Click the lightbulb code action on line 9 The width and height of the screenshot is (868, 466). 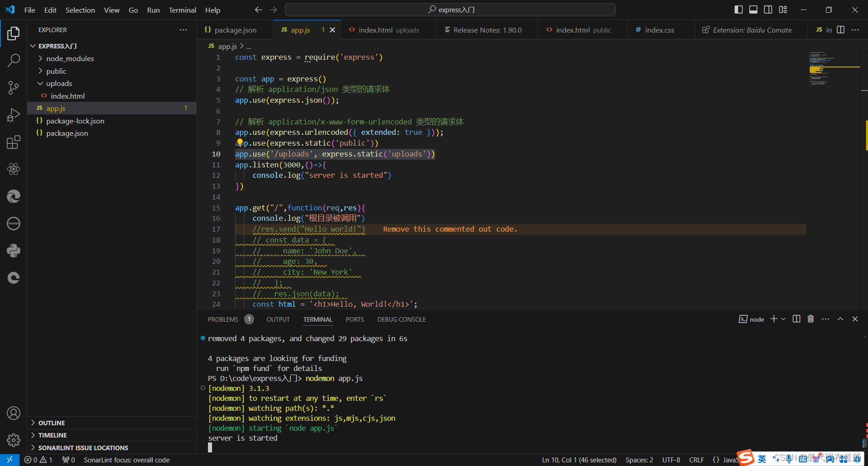point(240,143)
